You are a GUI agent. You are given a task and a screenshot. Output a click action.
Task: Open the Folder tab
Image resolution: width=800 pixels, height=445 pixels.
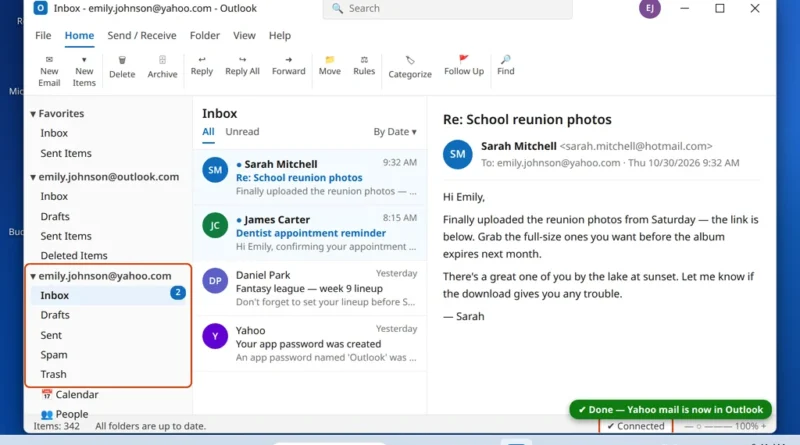click(x=205, y=35)
